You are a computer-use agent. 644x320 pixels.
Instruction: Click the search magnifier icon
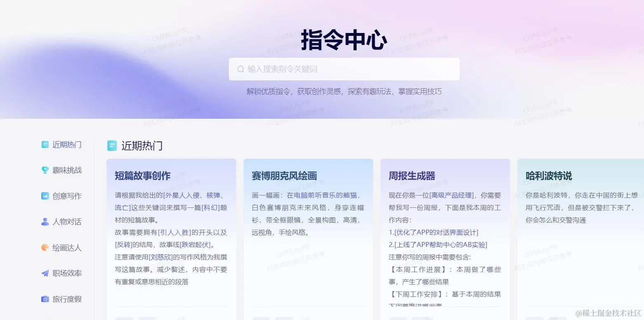(x=241, y=69)
